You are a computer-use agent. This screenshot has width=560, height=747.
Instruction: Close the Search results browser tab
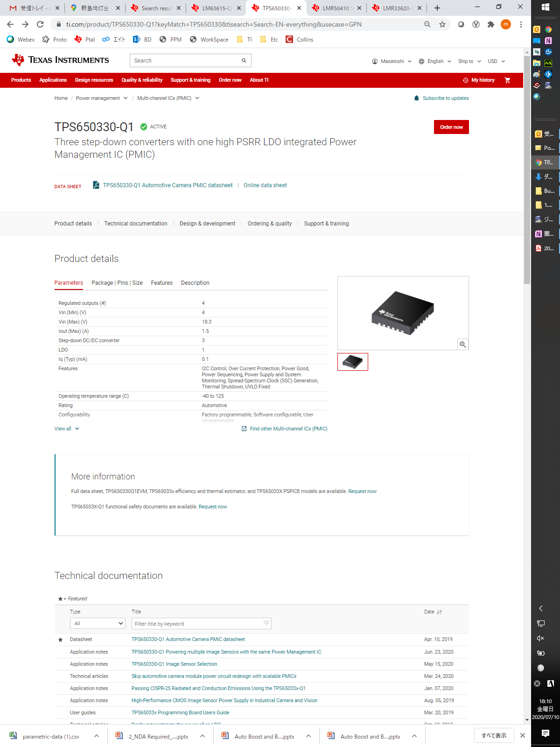tap(179, 8)
